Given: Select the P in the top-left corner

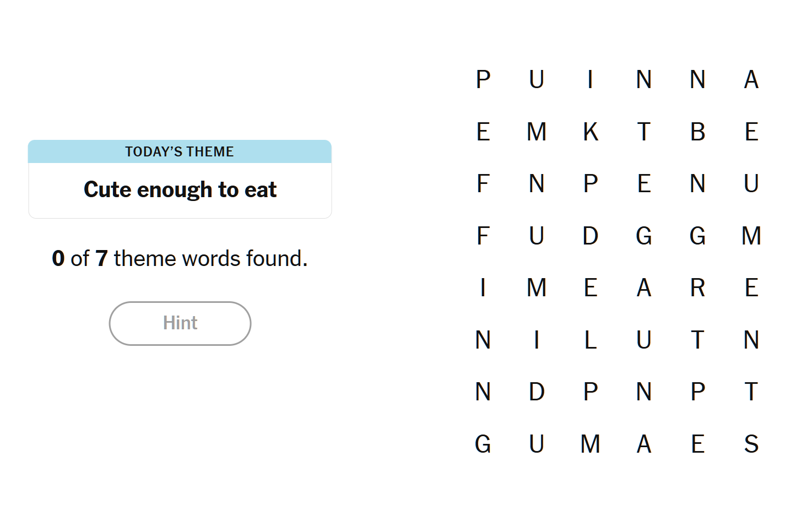Looking at the screenshot, I should 483,80.
